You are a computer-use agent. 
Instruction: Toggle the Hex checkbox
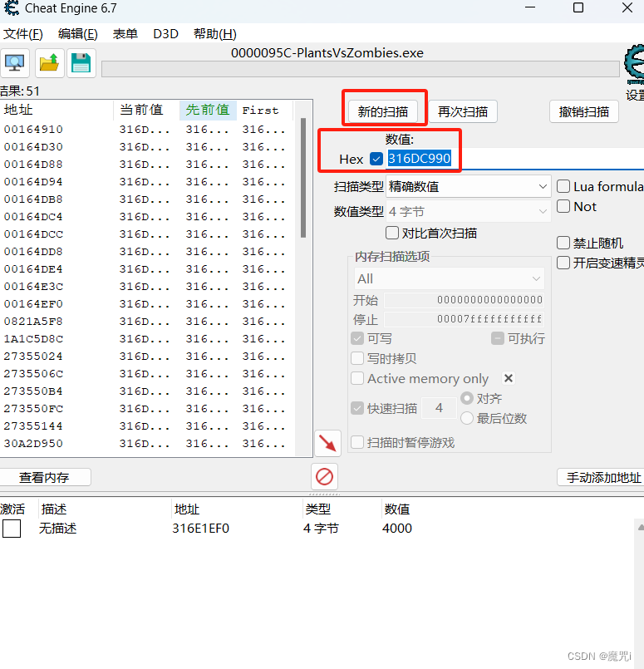376,159
